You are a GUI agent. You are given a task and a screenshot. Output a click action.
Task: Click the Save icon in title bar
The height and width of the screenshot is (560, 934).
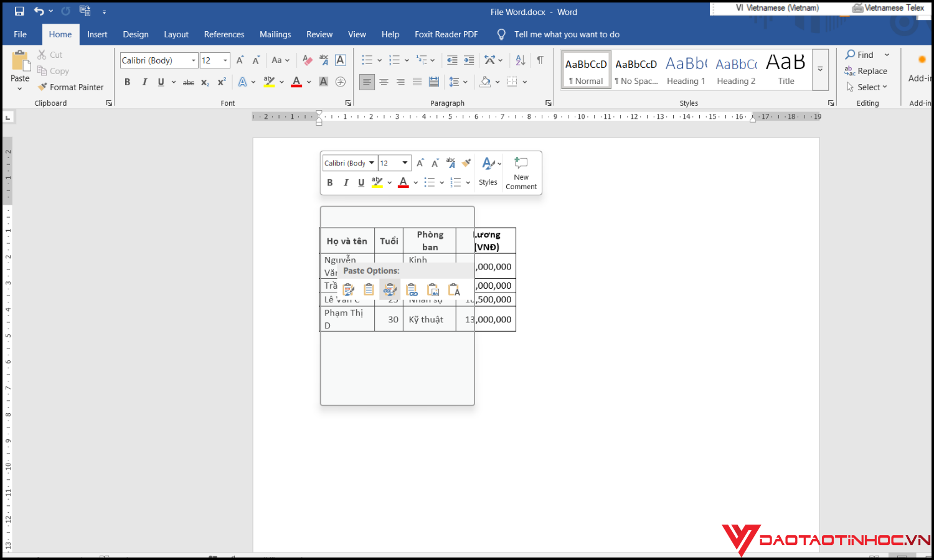point(19,11)
